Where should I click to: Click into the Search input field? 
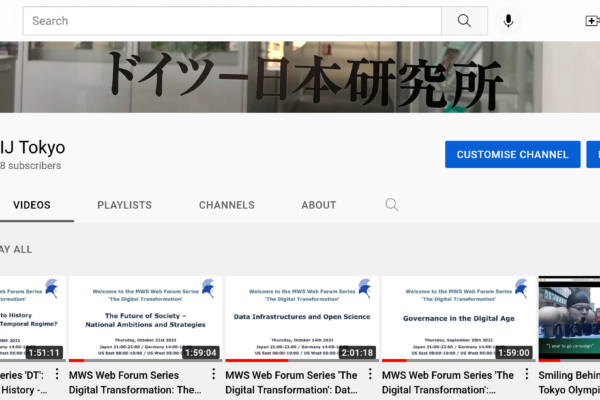(x=232, y=21)
